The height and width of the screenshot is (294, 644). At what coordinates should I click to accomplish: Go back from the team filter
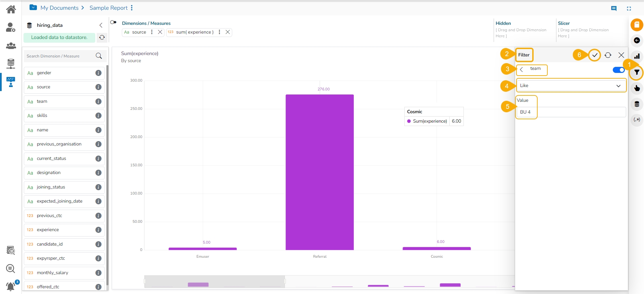tap(522, 70)
